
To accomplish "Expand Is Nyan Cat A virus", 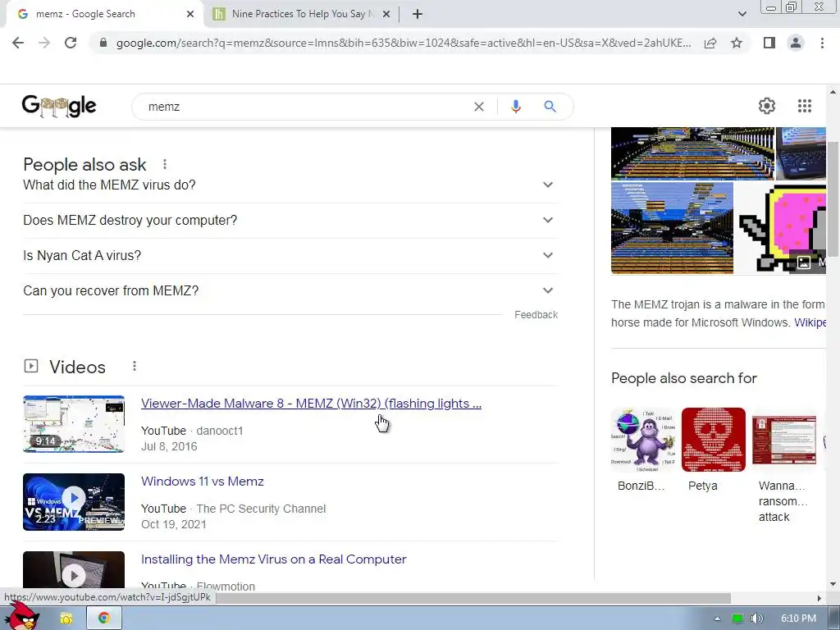I will point(290,256).
